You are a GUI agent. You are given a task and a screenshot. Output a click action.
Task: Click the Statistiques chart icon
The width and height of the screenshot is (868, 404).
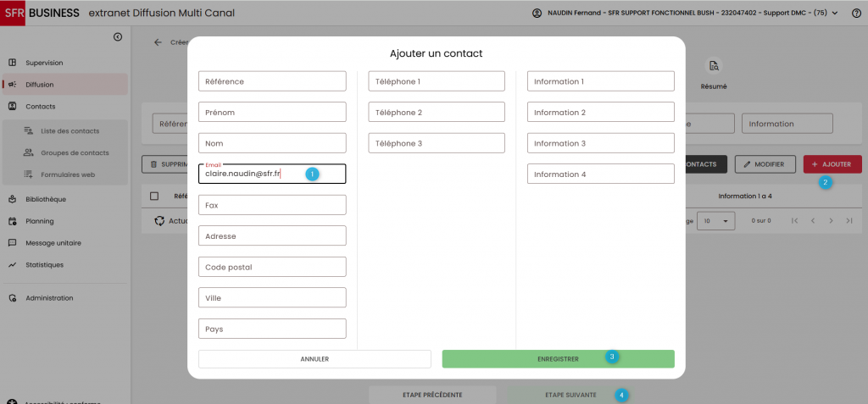[12, 264]
